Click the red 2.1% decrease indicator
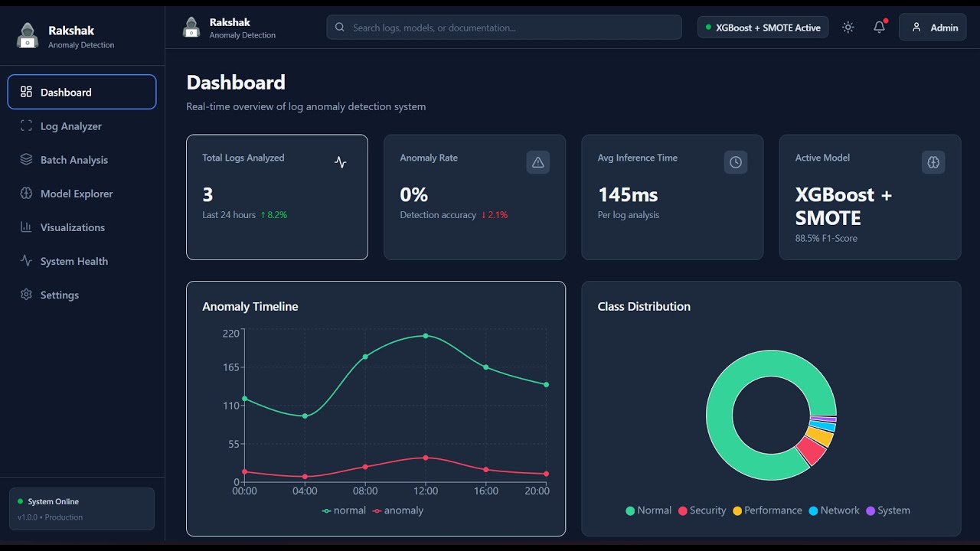 494,215
